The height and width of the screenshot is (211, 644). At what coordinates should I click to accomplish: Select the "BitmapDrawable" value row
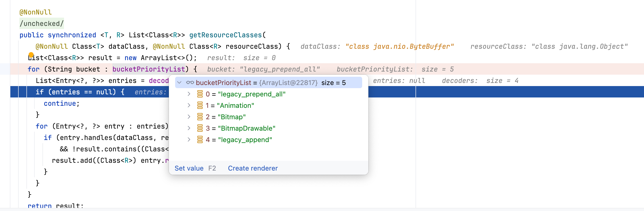246,128
